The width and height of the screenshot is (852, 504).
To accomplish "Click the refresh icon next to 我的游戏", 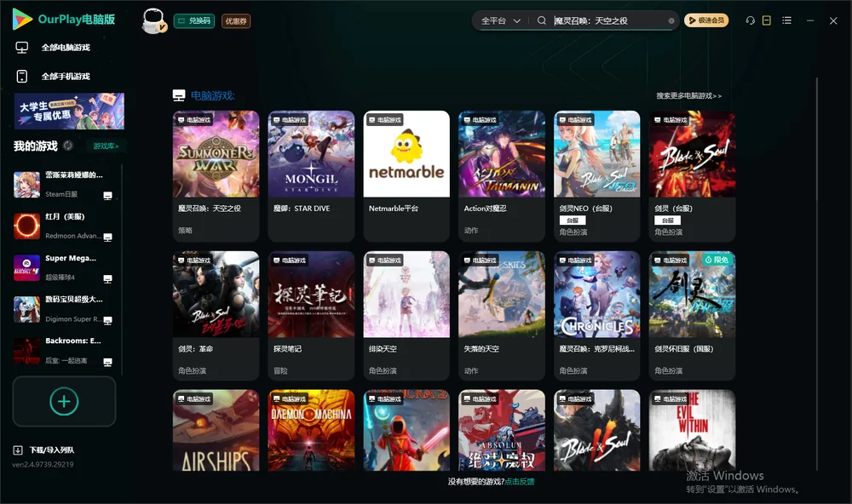I will point(68,146).
